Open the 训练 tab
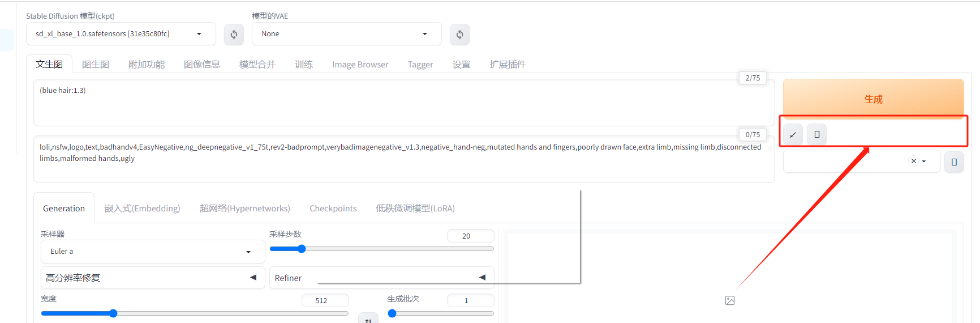The width and height of the screenshot is (980, 323). coord(304,65)
